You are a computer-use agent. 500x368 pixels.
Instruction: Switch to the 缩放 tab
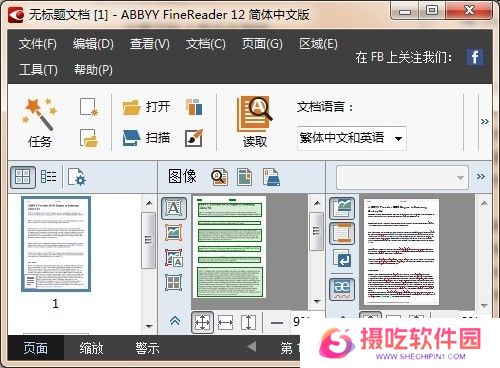click(91, 348)
